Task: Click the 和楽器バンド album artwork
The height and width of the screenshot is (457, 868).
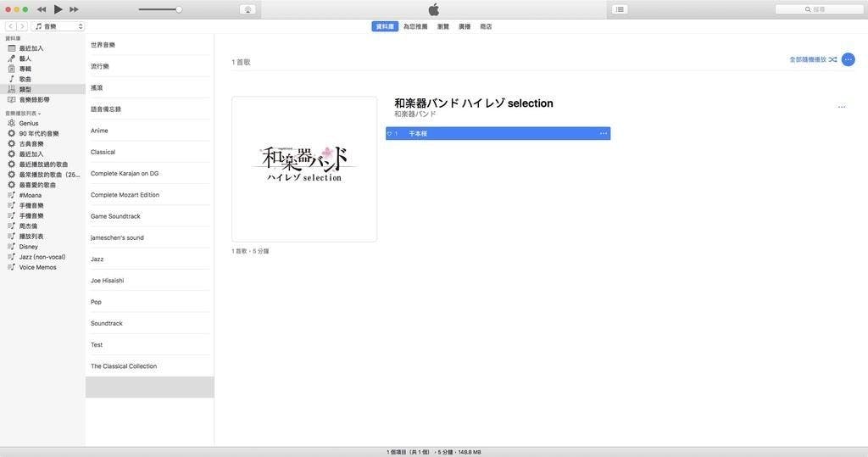Action: click(x=304, y=169)
